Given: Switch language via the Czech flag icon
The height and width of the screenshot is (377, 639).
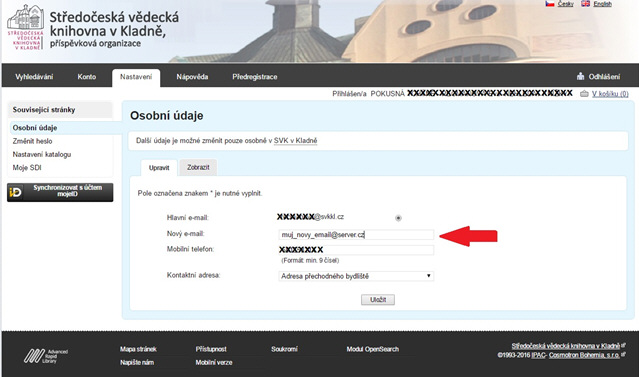Looking at the screenshot, I should pos(550,4).
